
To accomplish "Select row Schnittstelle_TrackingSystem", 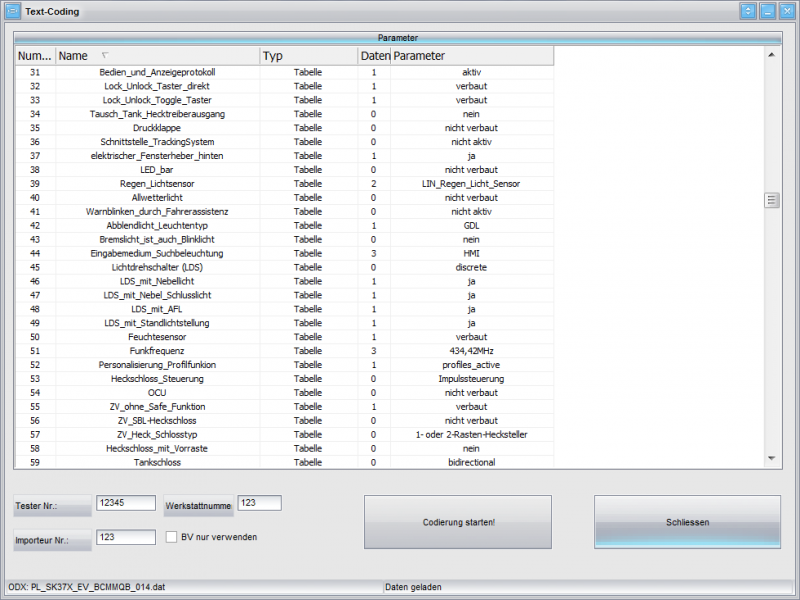I will (285, 142).
